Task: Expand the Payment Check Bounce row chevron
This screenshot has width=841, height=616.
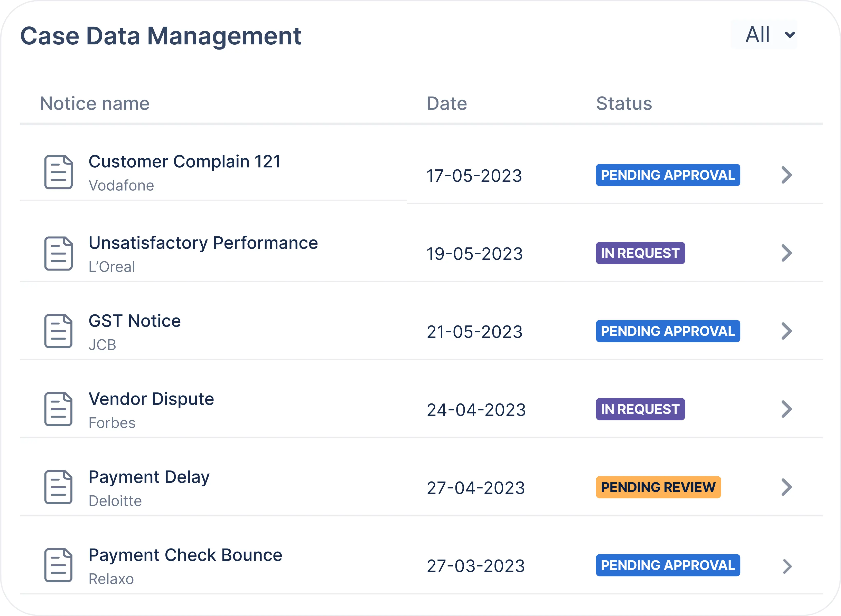Action: coord(787,566)
